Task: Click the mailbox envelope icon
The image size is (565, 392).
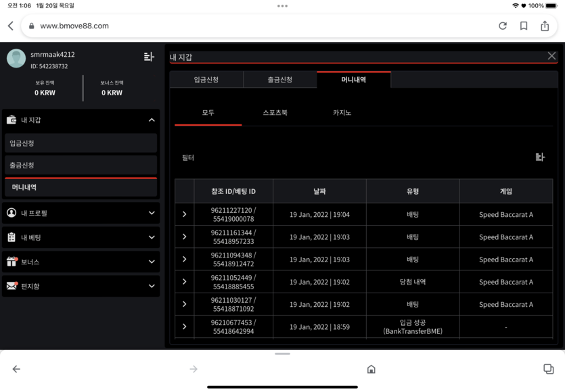Action: click(12, 286)
